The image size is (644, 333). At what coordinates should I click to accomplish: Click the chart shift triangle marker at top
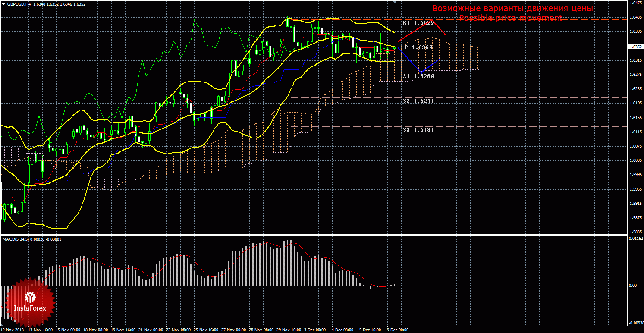(395, 2)
